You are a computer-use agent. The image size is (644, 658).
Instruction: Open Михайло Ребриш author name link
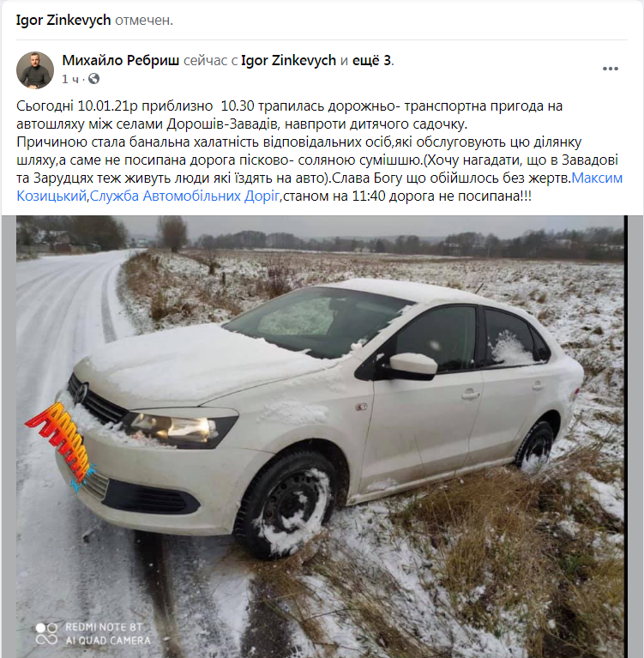pos(121,60)
